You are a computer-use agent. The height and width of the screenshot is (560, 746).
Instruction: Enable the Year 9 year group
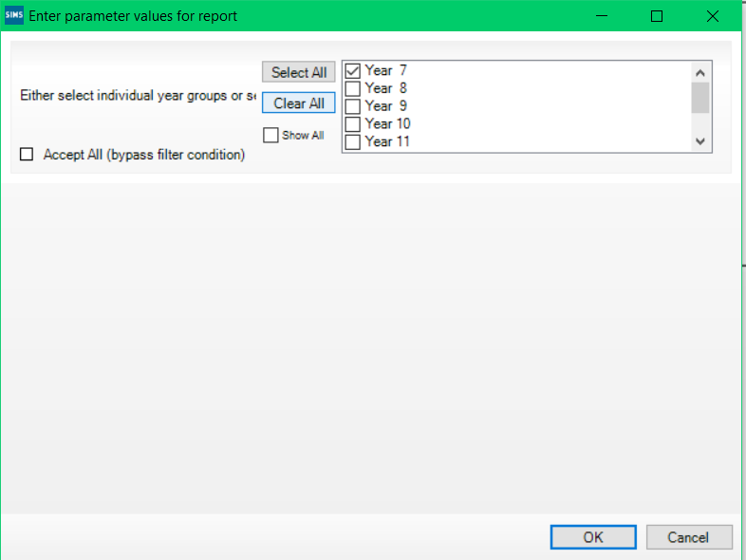[353, 106]
